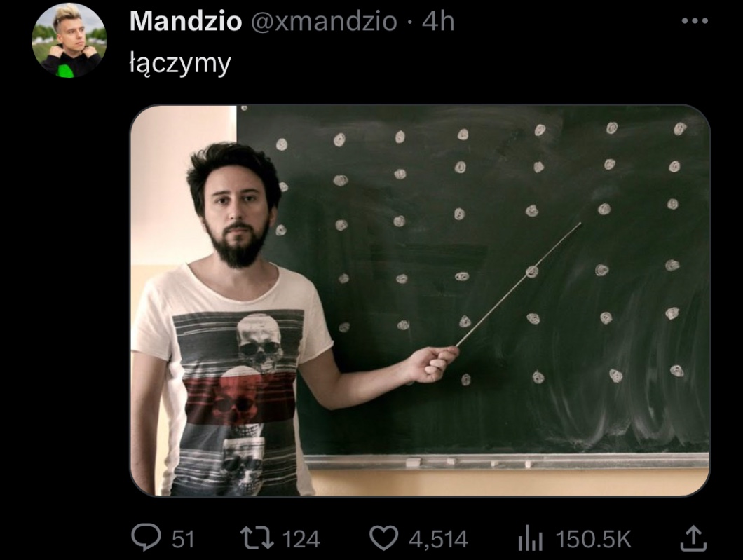Like the tweet with heart icon
Viewport: 743px width, 560px height.
383,539
